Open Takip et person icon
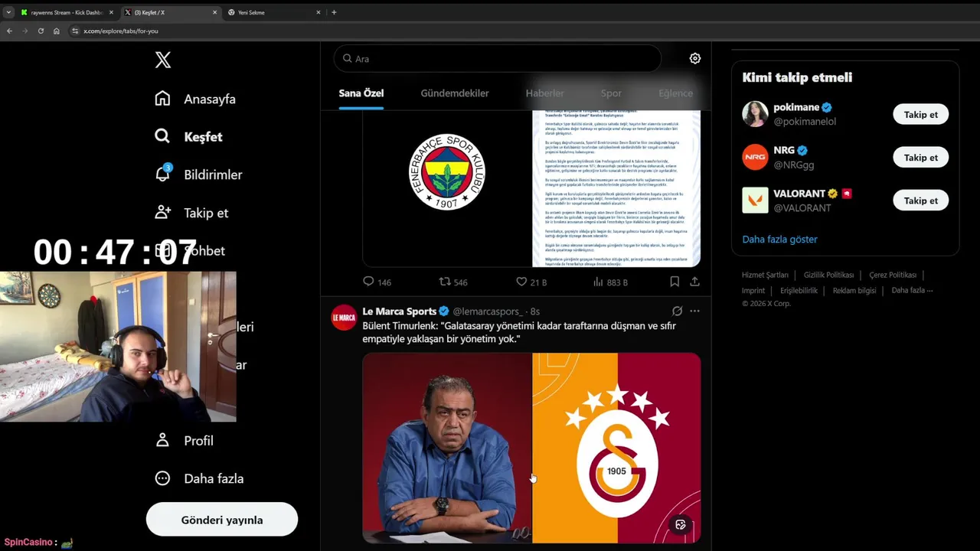 coord(162,212)
